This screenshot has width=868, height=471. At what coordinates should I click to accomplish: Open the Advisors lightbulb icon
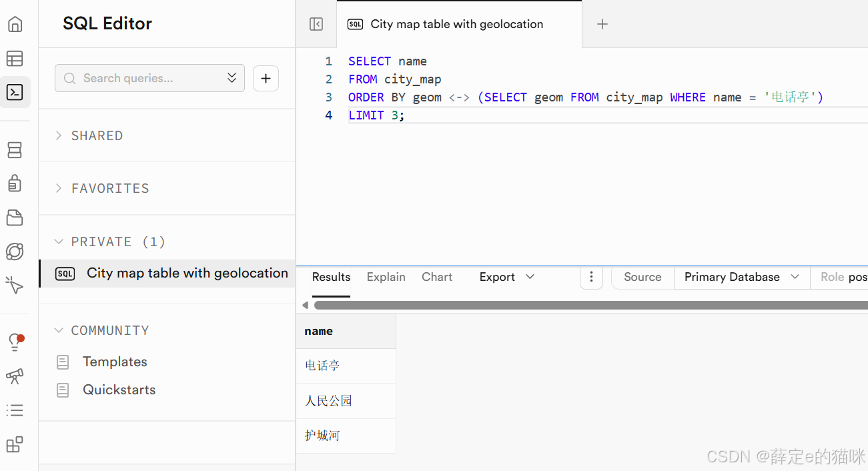[15, 342]
